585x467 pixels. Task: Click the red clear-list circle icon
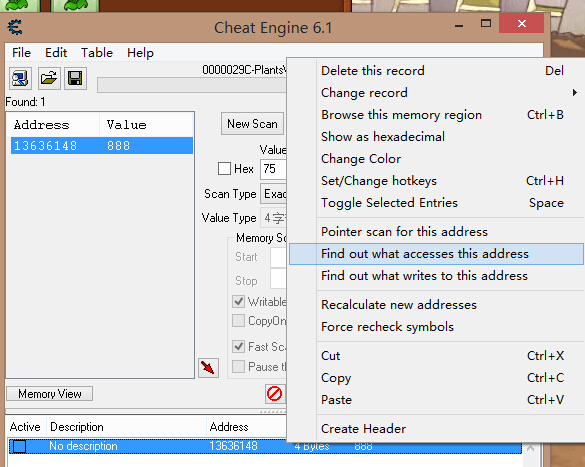275,394
